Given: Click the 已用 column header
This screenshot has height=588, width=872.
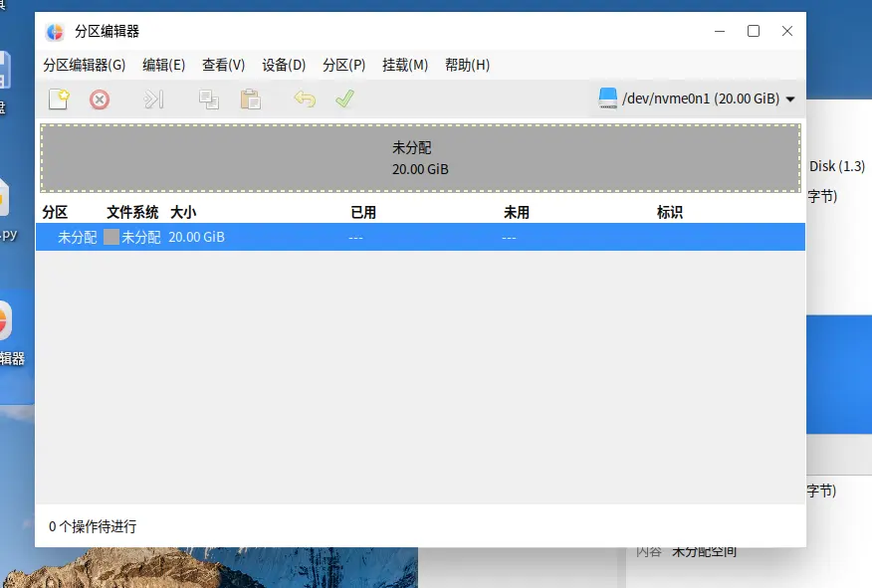Looking at the screenshot, I should click(363, 212).
